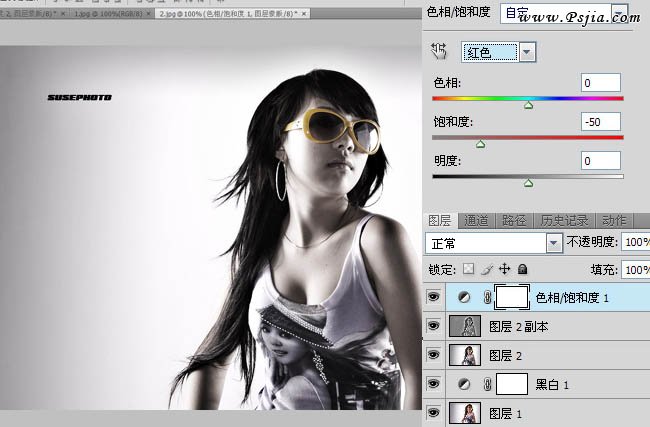Click the lock all padlock icon
Viewport: 650px width, 427px height.
pos(522,269)
